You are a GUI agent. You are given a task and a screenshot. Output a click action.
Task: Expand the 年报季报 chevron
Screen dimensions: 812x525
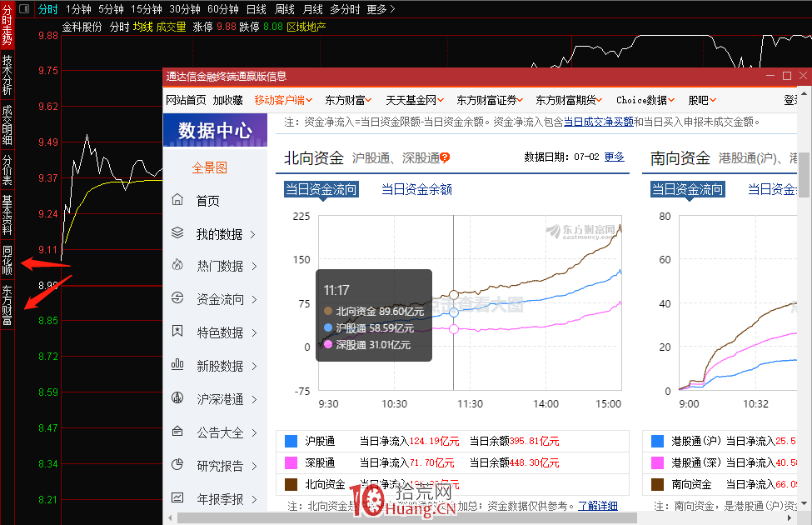[x=254, y=499]
